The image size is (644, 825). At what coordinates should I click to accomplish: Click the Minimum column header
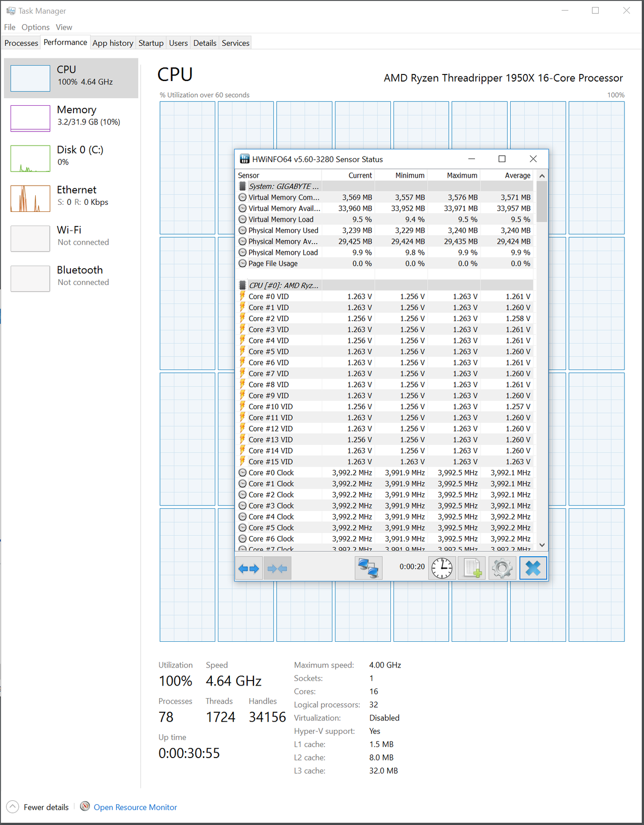(401, 175)
